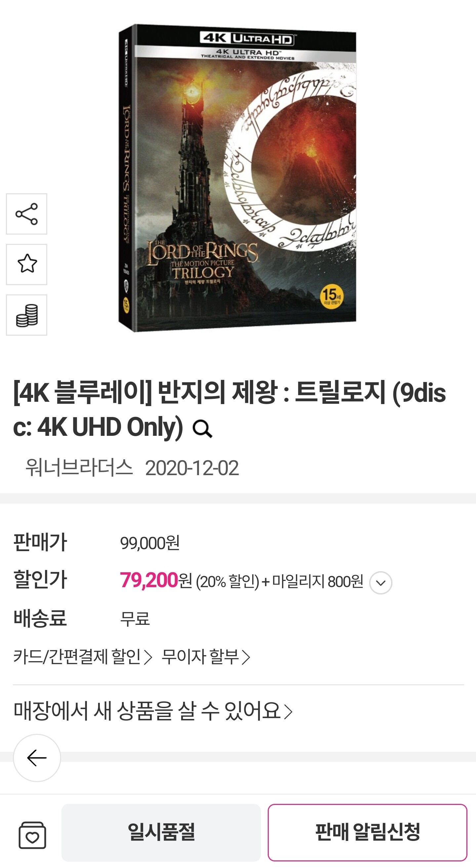The height and width of the screenshot is (868, 476).
Task: Tap the back arrow circle button
Action: [37, 758]
